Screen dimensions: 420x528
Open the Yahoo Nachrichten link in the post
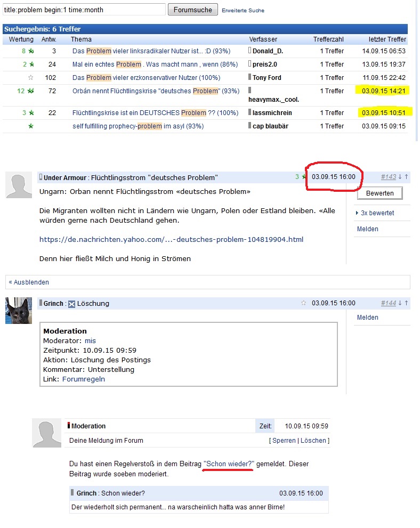(x=171, y=240)
